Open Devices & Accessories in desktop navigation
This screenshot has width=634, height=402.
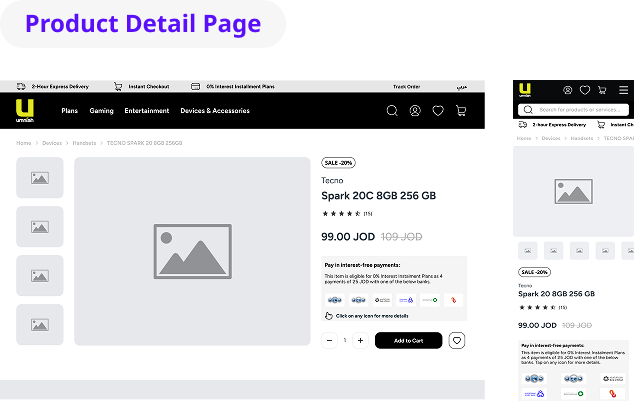coord(215,110)
